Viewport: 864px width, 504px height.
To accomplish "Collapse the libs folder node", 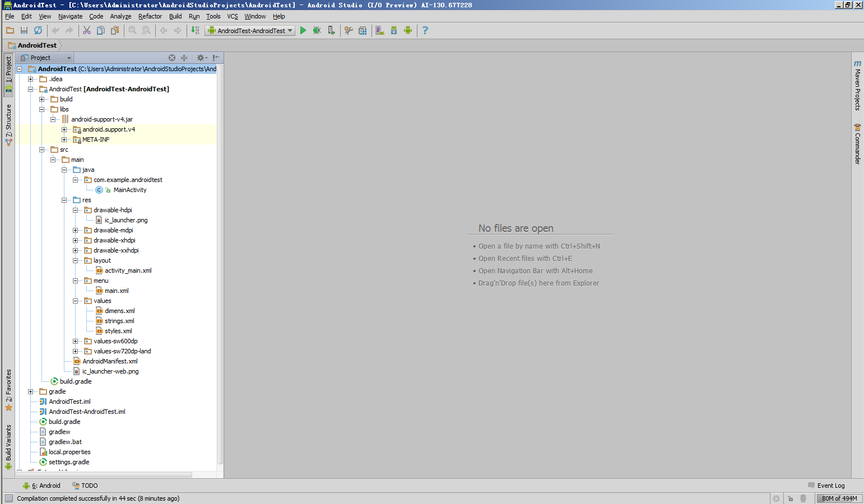I will [x=41, y=109].
